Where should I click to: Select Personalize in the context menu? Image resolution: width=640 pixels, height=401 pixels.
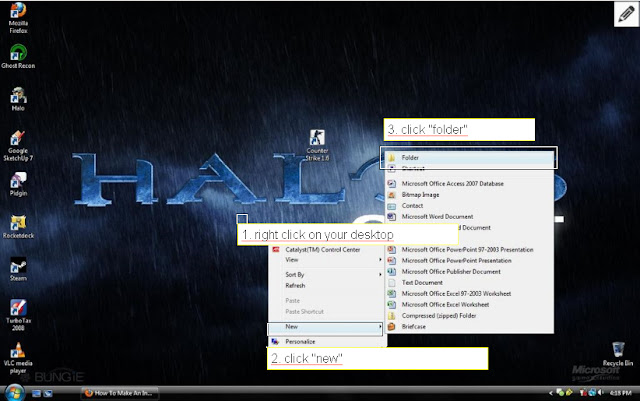pos(325,341)
